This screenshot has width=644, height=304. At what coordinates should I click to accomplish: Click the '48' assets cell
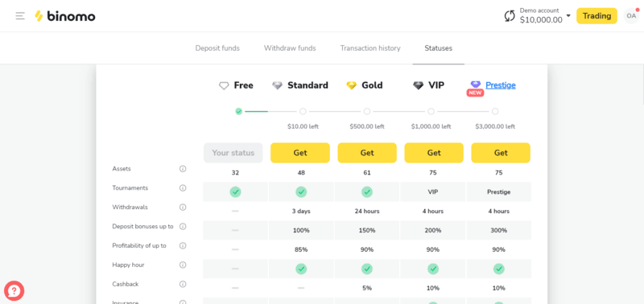pos(301,173)
